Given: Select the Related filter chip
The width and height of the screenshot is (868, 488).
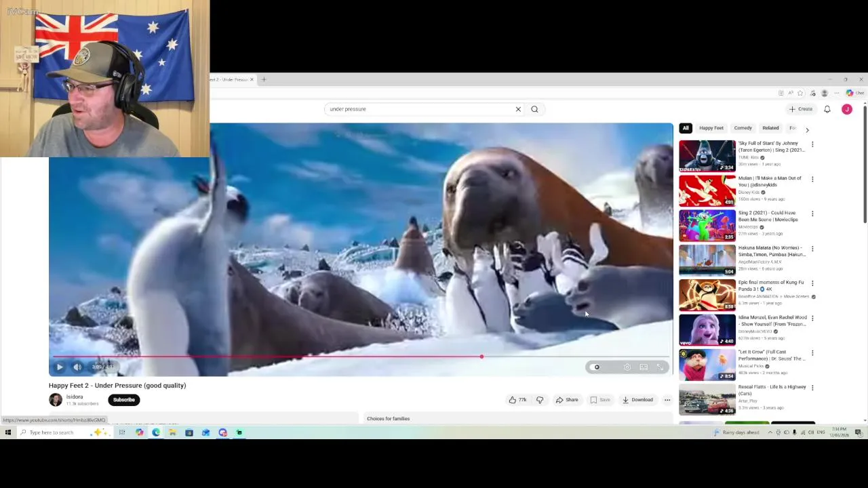Looking at the screenshot, I should pyautogui.click(x=770, y=128).
